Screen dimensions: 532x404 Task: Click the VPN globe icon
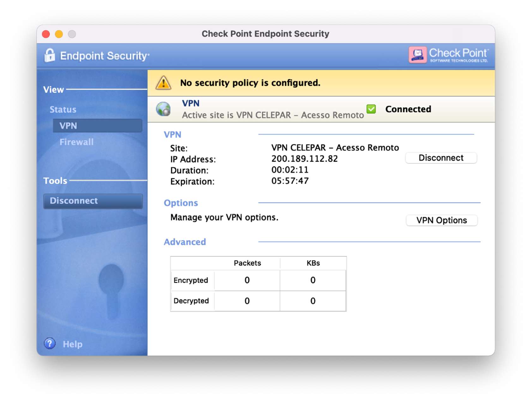click(163, 109)
